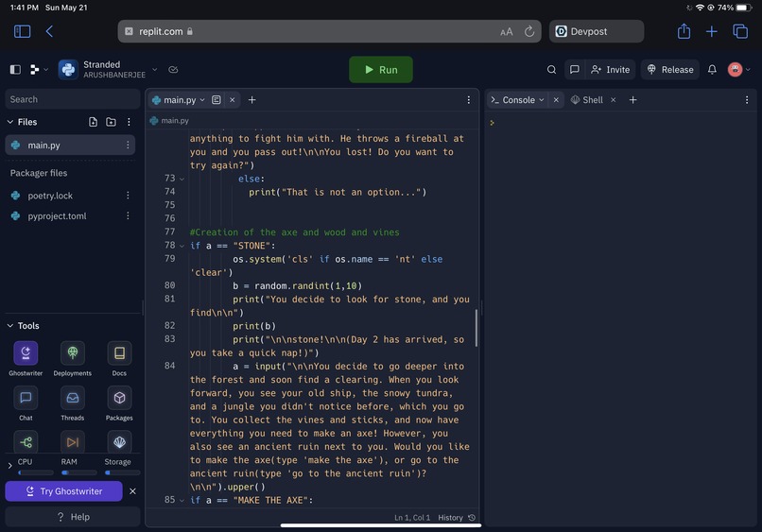Click the Release button
Image resolution: width=762 pixels, height=532 pixels.
pyautogui.click(x=670, y=70)
